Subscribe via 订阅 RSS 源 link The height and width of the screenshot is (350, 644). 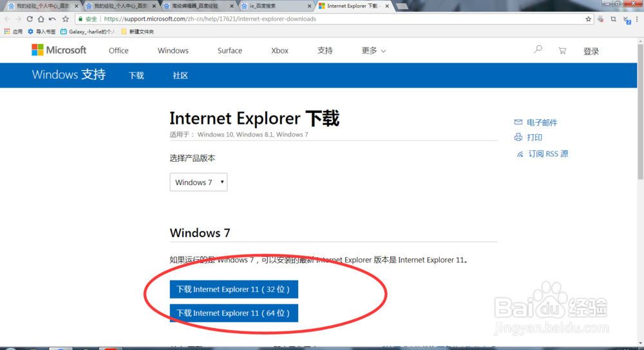point(548,154)
